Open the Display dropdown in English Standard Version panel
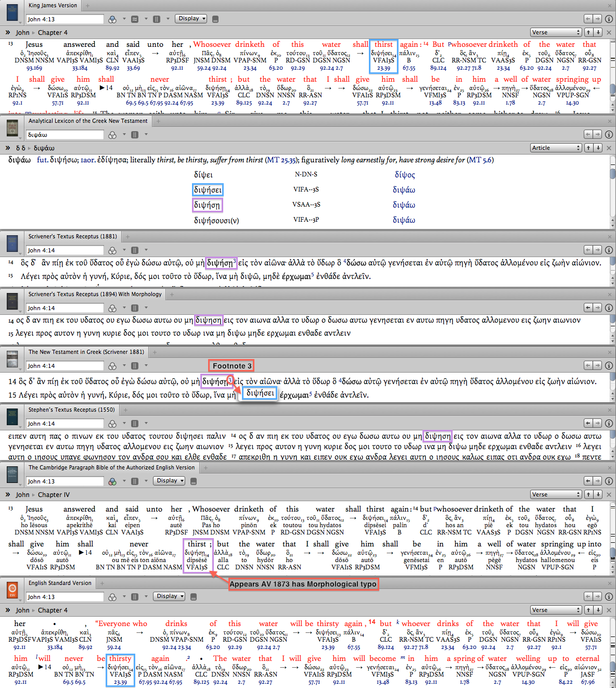Screen dimensions: 616x688 (169, 596)
